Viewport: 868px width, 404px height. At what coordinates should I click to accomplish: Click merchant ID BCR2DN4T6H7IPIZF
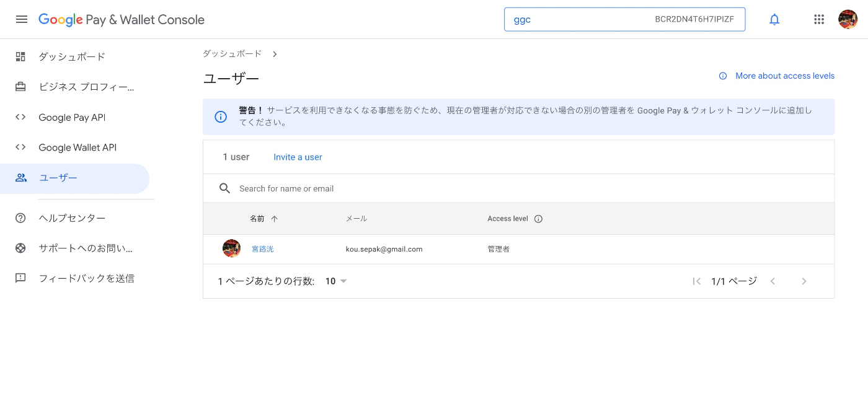694,19
